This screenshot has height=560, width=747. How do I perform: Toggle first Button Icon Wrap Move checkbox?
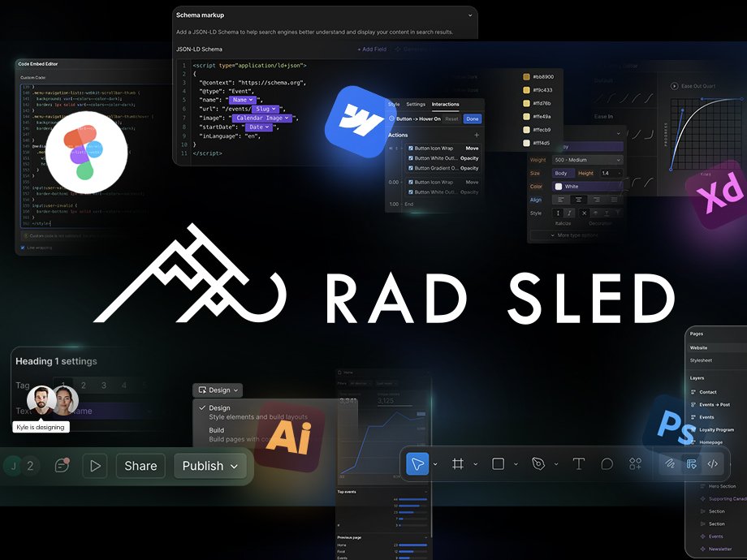pyautogui.click(x=411, y=148)
